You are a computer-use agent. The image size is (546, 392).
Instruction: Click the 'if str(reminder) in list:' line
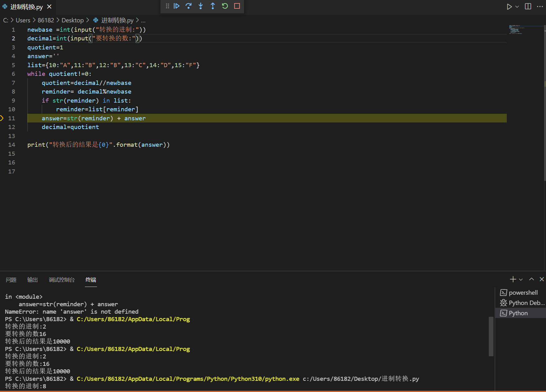tap(86, 101)
